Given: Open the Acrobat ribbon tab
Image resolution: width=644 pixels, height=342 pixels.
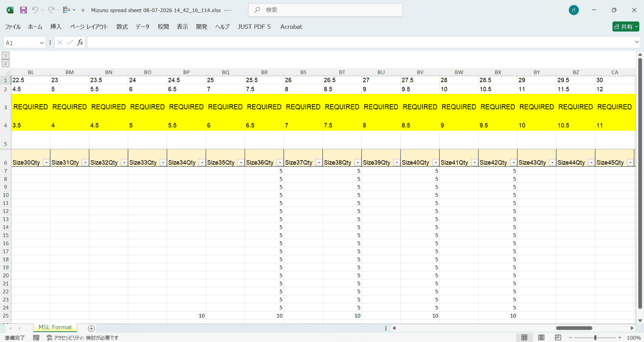Looking at the screenshot, I should [x=291, y=27].
